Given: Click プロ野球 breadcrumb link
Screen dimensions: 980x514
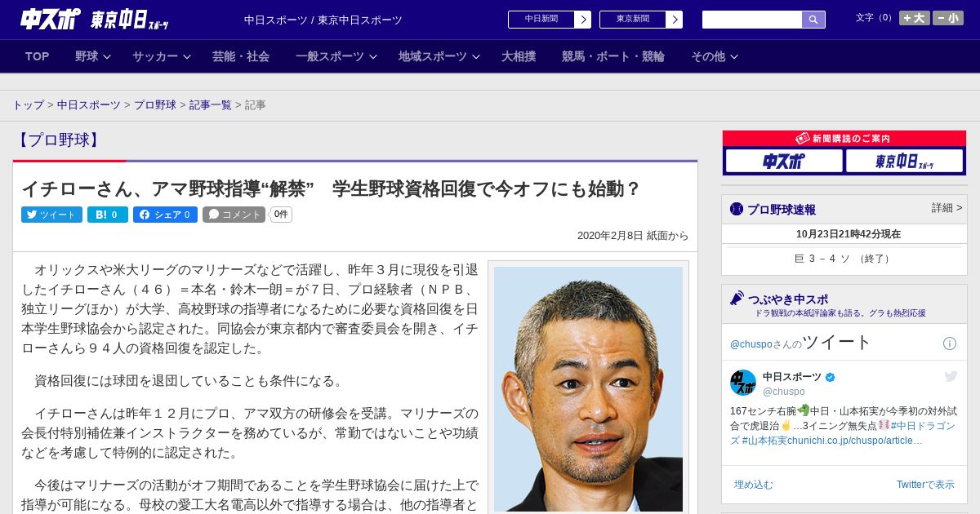Looking at the screenshot, I should pyautogui.click(x=155, y=105).
